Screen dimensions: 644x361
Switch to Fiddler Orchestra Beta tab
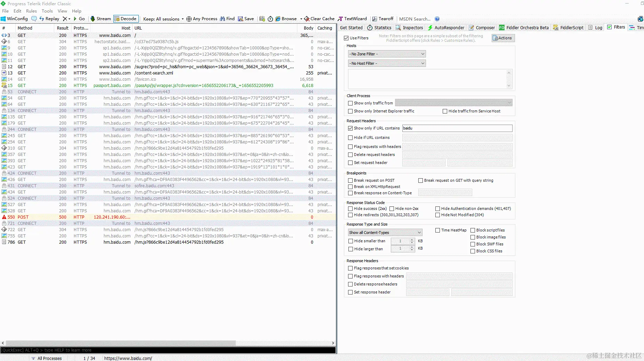click(524, 28)
